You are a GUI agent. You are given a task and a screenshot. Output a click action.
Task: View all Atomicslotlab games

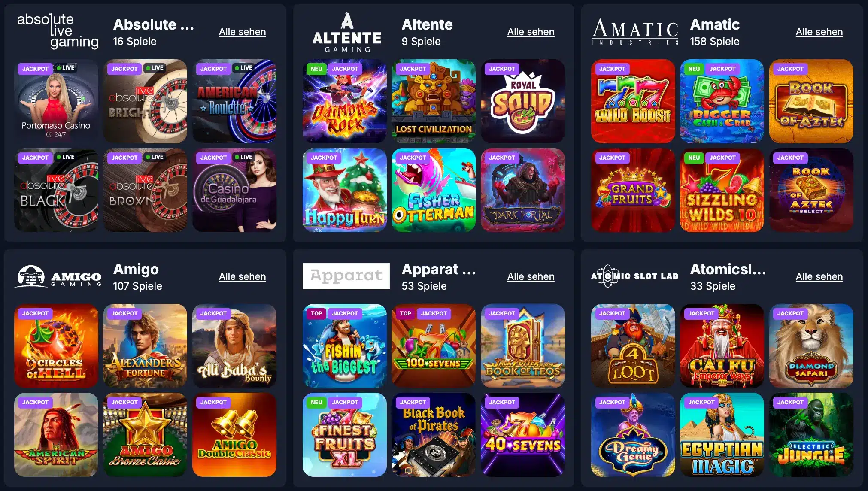[819, 276]
